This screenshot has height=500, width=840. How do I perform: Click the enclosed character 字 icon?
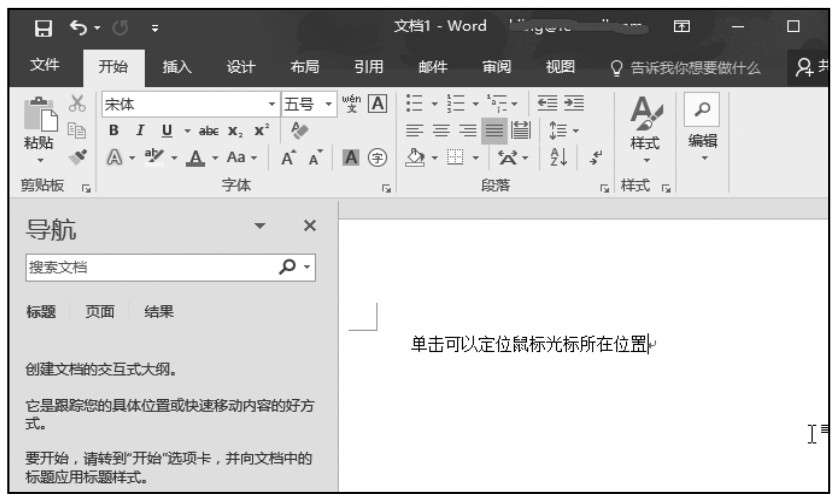click(x=378, y=158)
